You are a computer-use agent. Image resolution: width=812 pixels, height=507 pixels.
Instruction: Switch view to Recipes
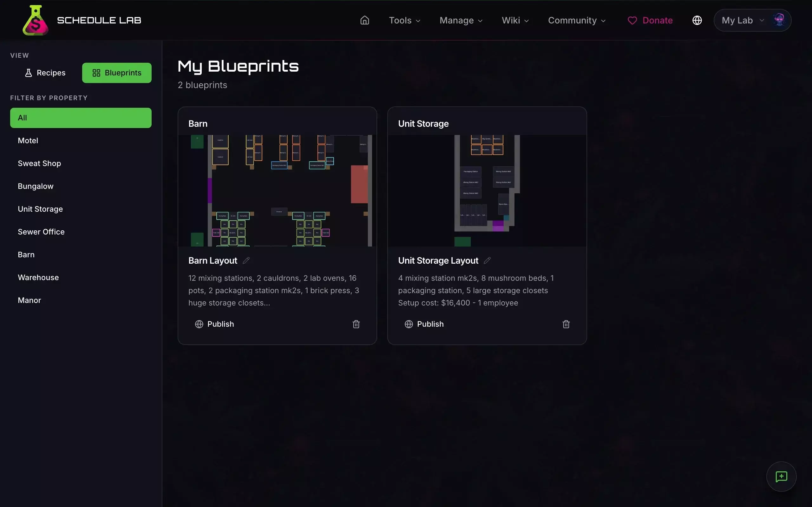[45, 73]
